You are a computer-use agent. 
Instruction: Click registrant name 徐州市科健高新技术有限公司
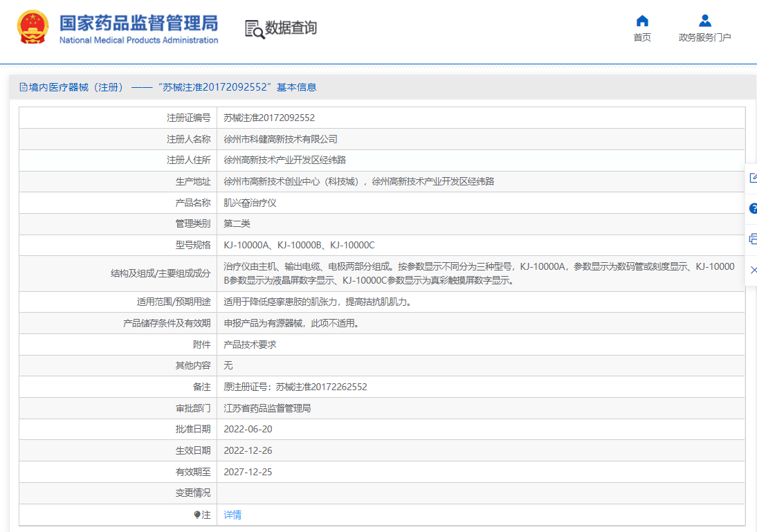pos(280,139)
